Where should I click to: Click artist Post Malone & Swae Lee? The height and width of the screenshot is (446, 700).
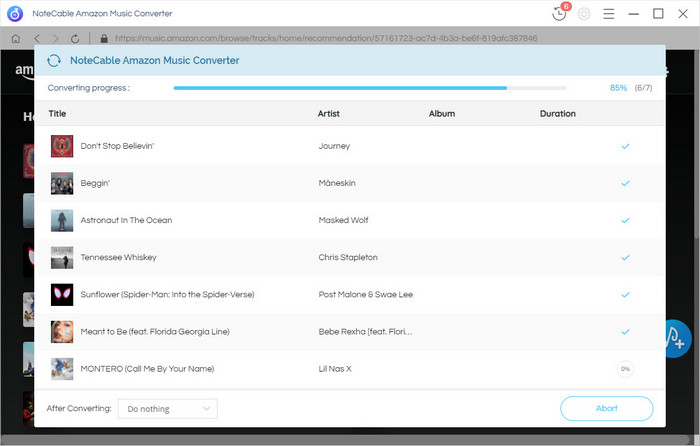point(366,295)
